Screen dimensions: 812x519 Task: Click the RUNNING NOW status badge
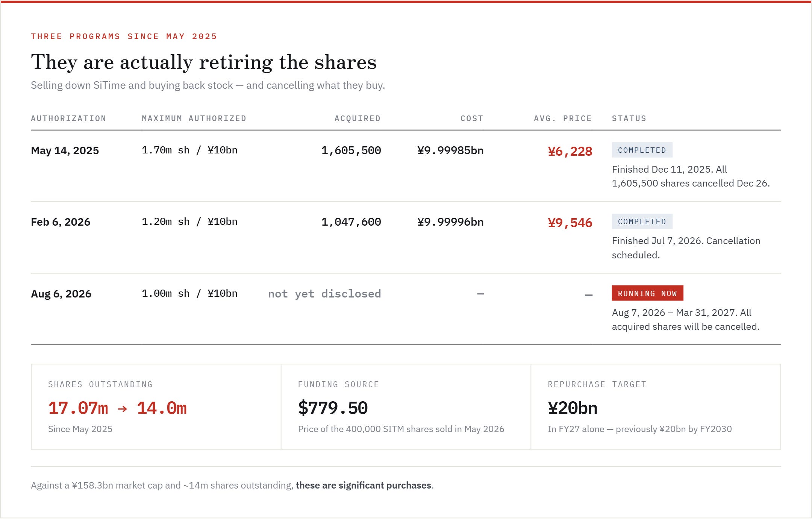point(647,293)
